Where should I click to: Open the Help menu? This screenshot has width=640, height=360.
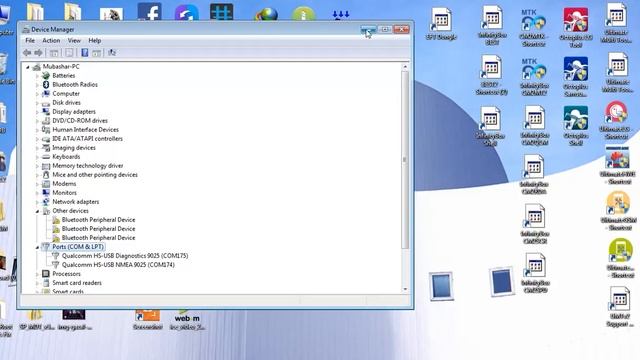(x=95, y=40)
